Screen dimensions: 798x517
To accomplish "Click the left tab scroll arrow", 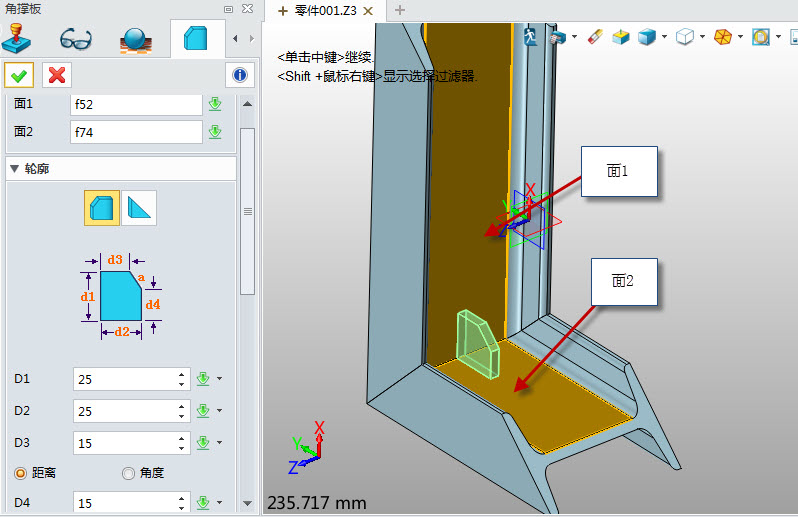I will click(235, 39).
